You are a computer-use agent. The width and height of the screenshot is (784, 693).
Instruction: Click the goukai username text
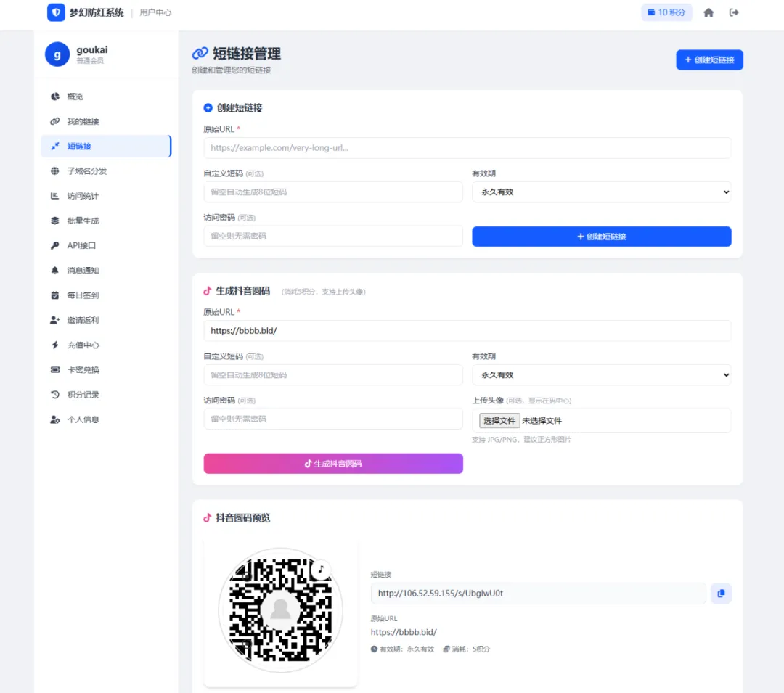[x=92, y=49]
